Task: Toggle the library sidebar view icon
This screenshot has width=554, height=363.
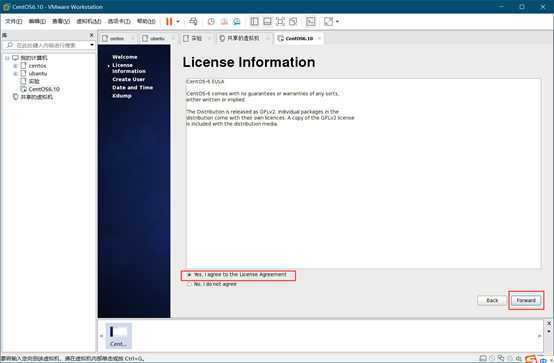Action: (x=254, y=22)
